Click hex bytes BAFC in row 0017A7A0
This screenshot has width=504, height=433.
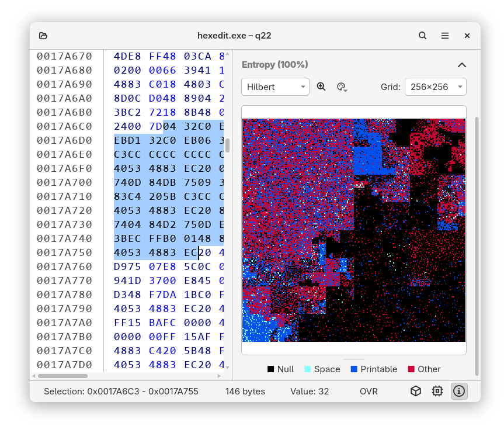[162, 323]
